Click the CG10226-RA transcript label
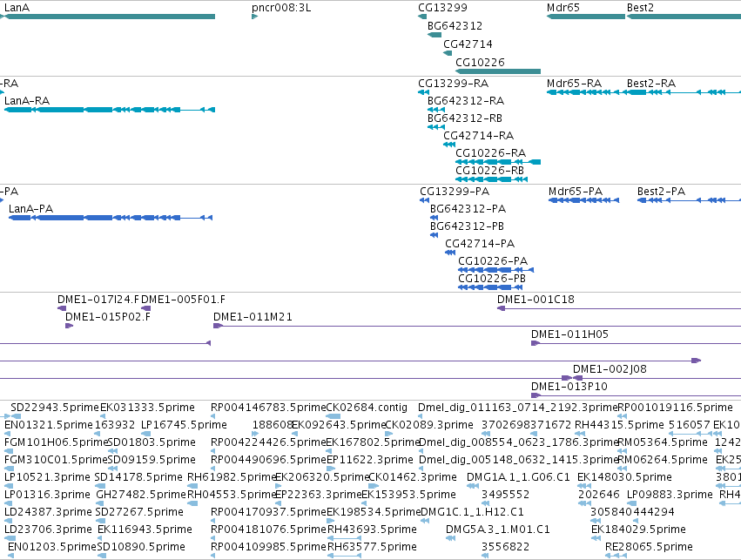741x560 pixels. click(x=490, y=153)
